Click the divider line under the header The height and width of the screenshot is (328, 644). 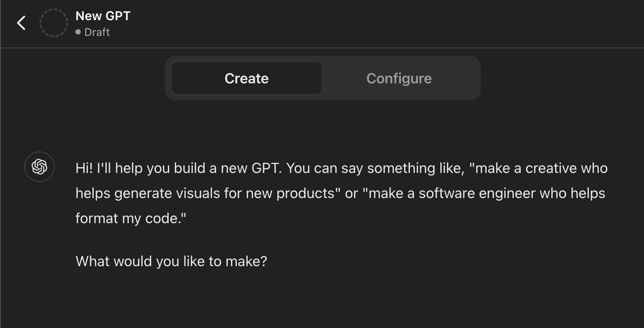click(322, 47)
